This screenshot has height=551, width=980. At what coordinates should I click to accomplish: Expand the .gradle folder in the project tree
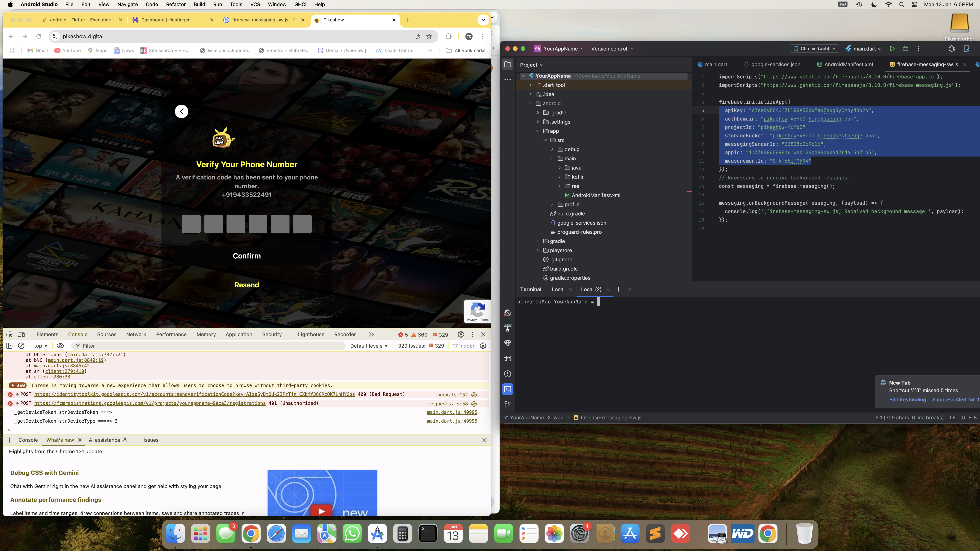(538, 112)
